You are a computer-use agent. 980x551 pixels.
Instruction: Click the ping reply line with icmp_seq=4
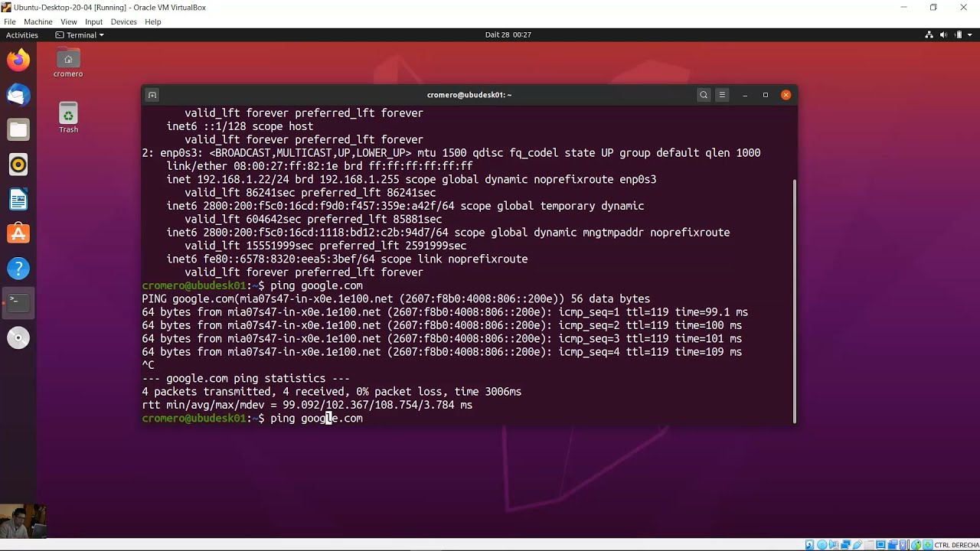[x=442, y=352]
